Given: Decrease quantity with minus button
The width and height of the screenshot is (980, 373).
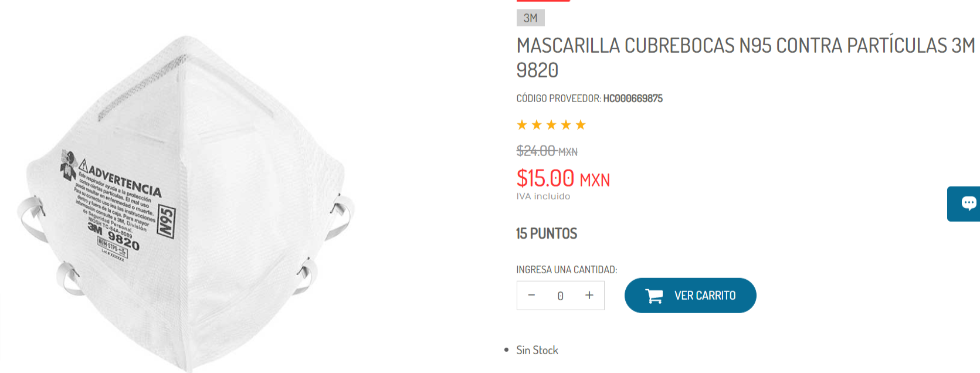Looking at the screenshot, I should tap(531, 295).
